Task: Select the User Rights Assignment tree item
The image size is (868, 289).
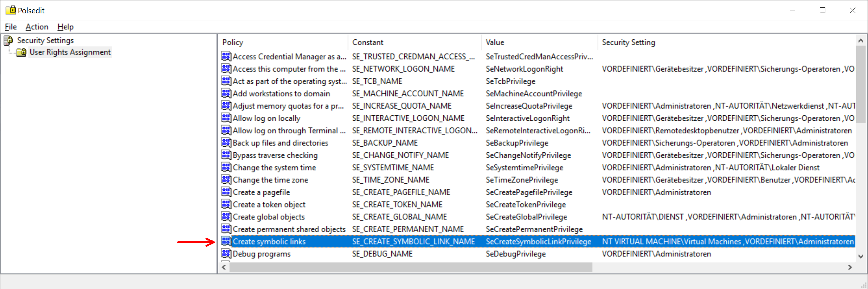Action: tap(70, 52)
